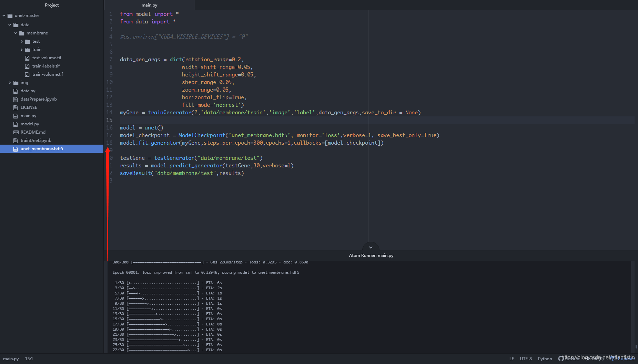
Task: Click 'fit_generator' in line 18
Action: coord(159,143)
